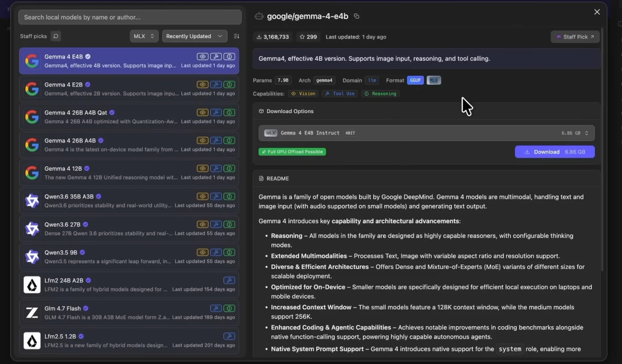This screenshot has height=364, width=622.
Task: Click the Vision capability tag
Action: 303,94
